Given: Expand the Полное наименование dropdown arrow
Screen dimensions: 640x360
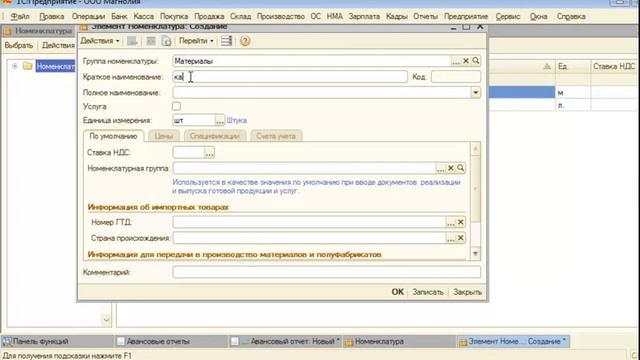Looking at the screenshot, I should coord(476,93).
